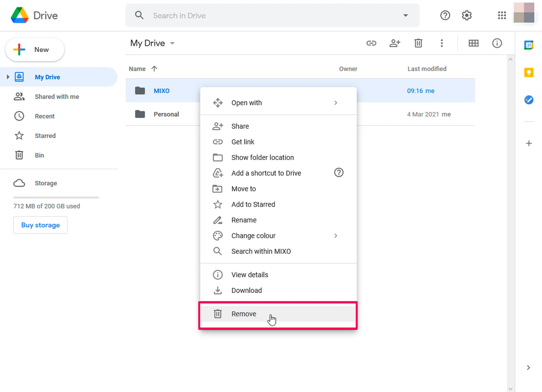542x392 pixels.
Task: Click the get link toolbar icon
Action: [371, 43]
